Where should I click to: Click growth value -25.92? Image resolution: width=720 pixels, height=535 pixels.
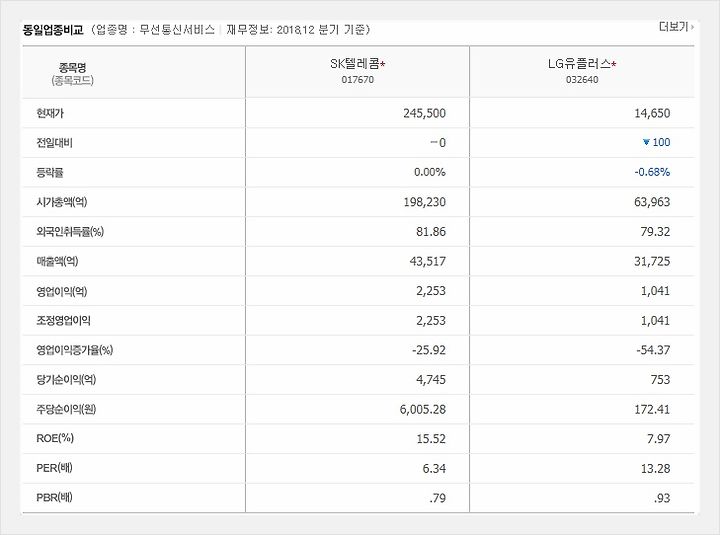pyautogui.click(x=429, y=350)
